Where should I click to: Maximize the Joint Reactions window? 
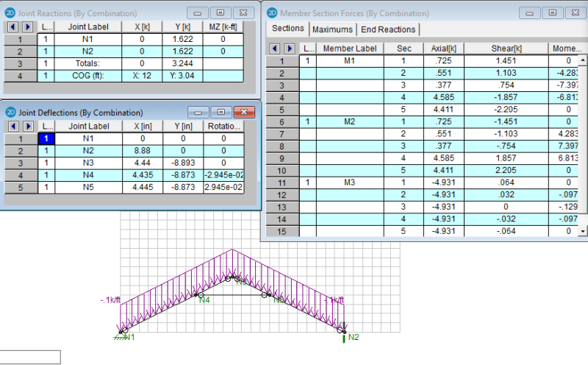pos(220,13)
